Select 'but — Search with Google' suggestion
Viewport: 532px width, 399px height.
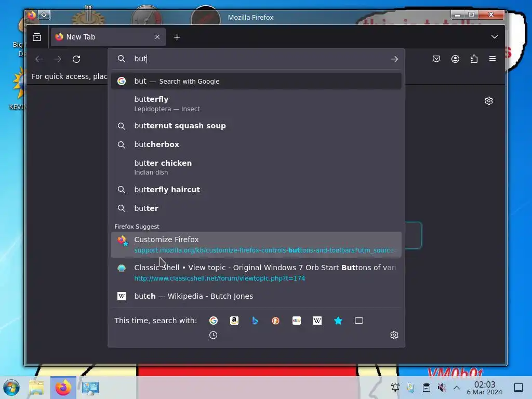coord(256,81)
